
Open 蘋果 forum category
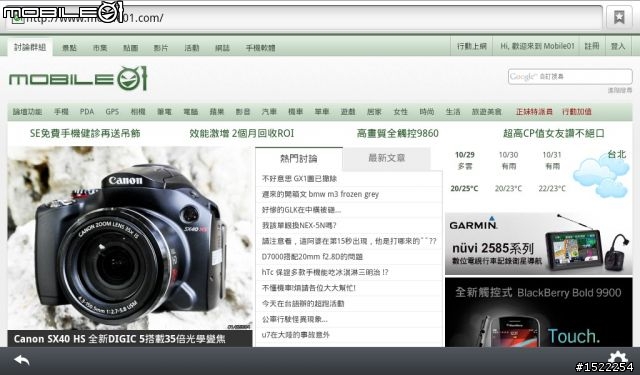pos(217,111)
